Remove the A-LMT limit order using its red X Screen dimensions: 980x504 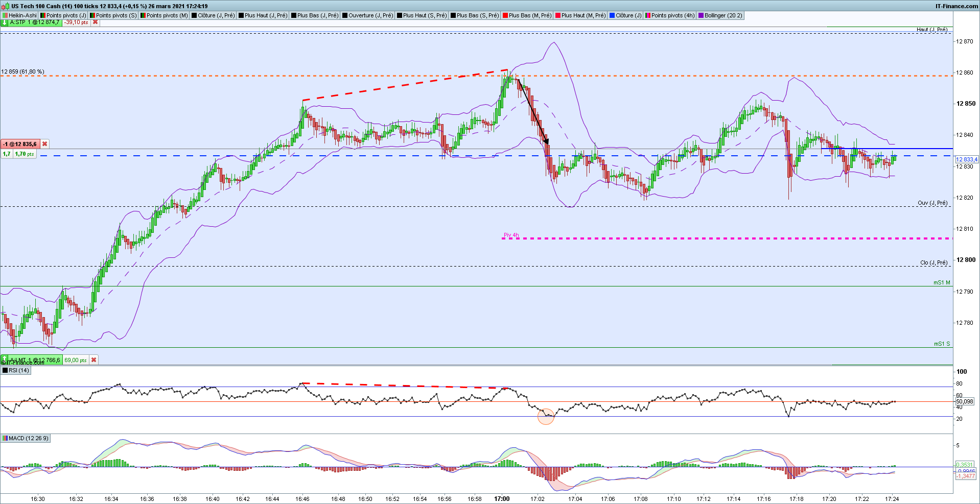[94, 360]
